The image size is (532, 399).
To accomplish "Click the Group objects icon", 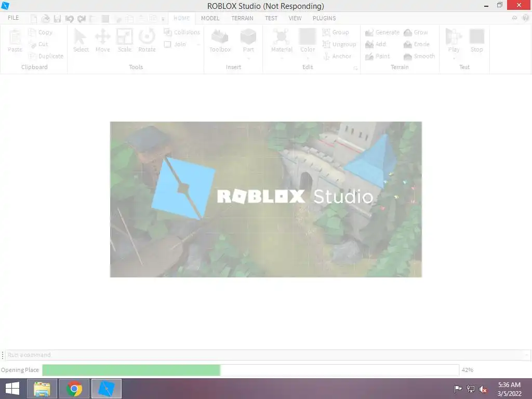I will 326,32.
